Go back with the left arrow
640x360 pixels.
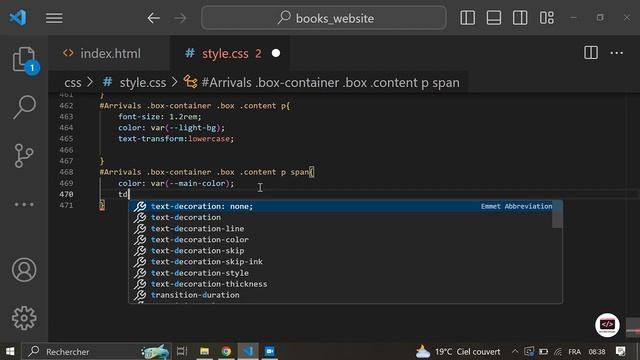point(153,18)
